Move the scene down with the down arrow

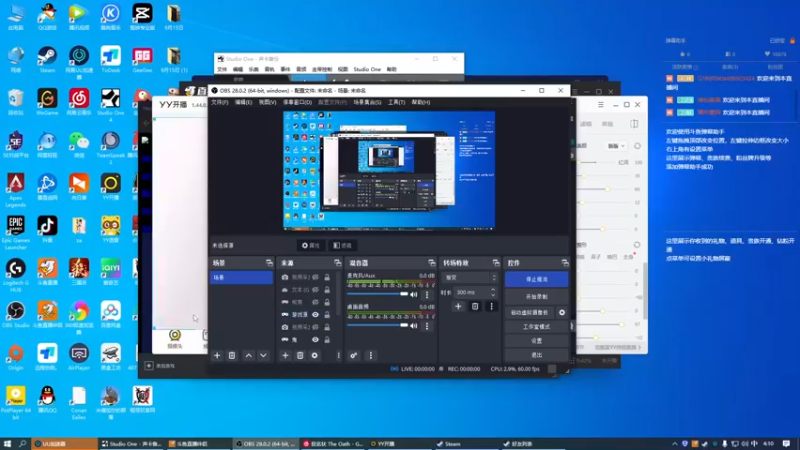263,356
